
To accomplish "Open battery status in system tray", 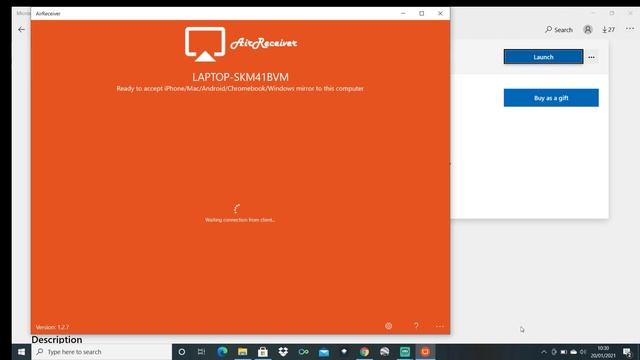I will pyautogui.click(x=564, y=352).
